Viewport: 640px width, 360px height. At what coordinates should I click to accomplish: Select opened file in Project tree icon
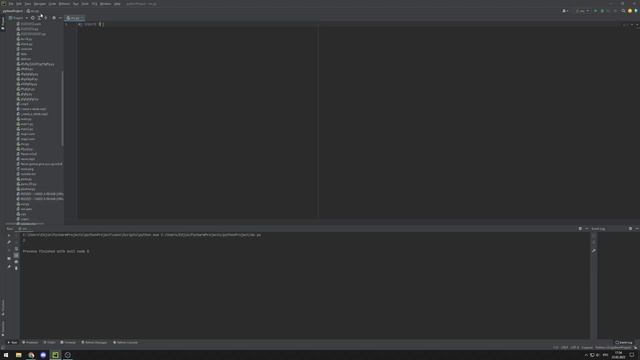tap(33, 18)
